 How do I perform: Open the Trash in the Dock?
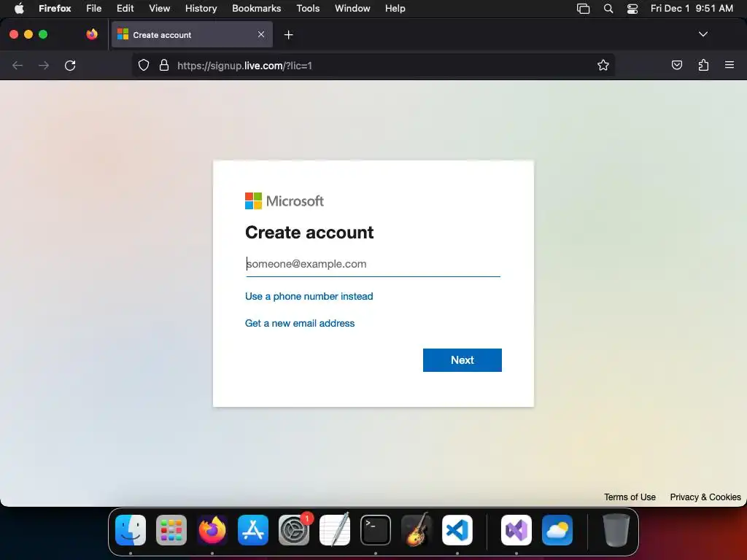616,530
